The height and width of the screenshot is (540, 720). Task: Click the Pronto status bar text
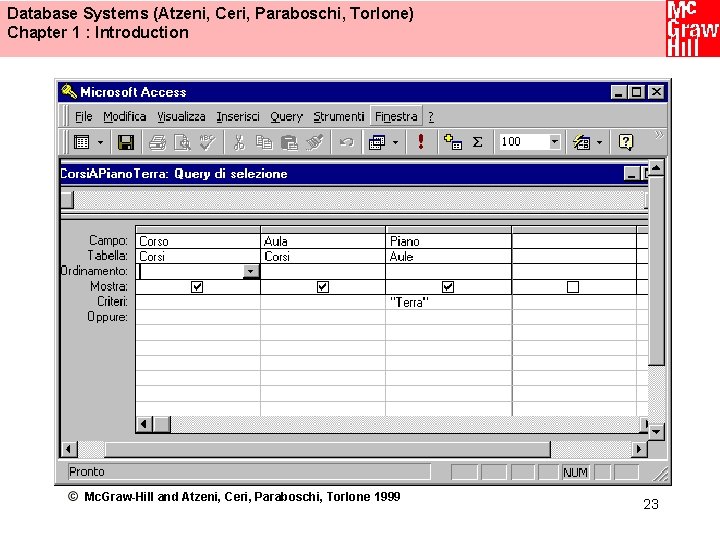coord(87,472)
